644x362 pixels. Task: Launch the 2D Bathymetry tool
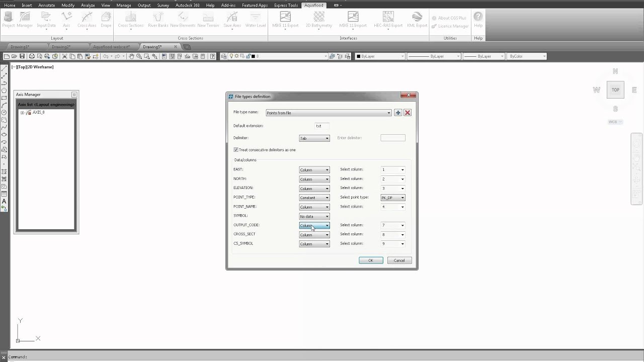[x=319, y=20]
